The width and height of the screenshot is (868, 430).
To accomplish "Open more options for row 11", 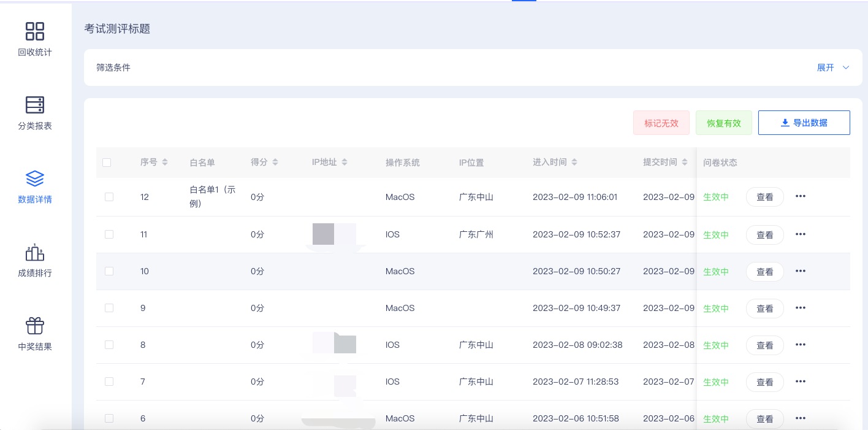I will (x=801, y=234).
